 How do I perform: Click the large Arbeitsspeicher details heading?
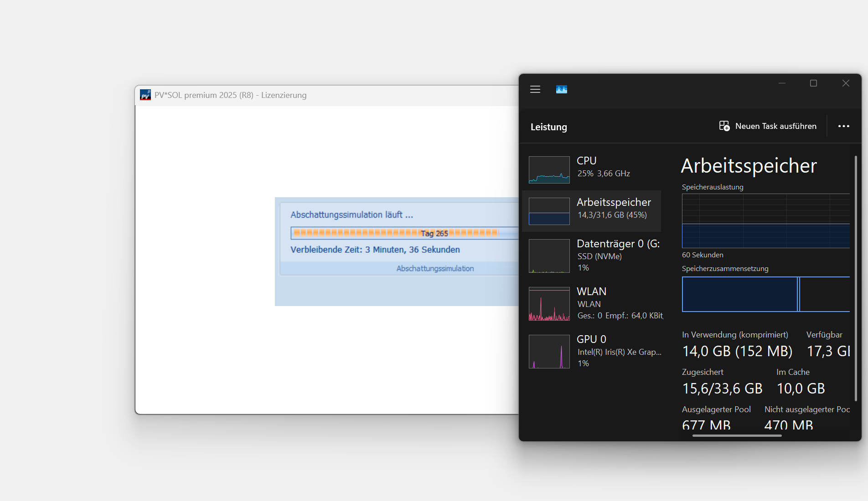pos(749,166)
